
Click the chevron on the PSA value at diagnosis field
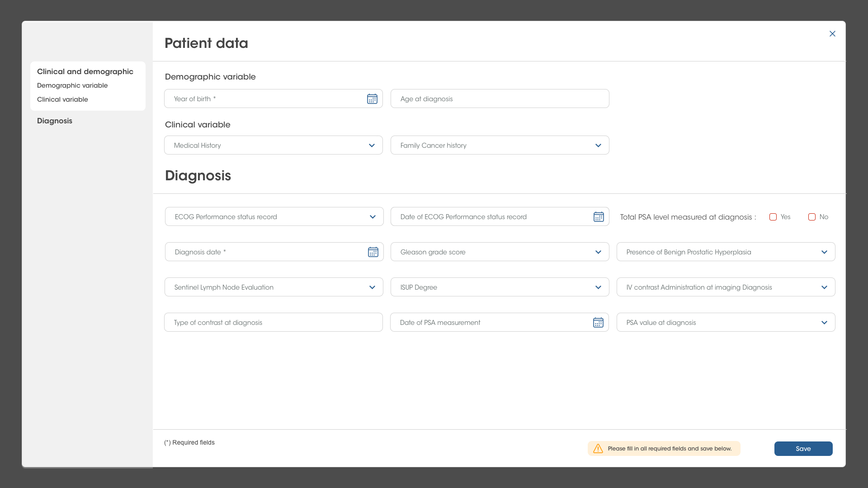824,322
